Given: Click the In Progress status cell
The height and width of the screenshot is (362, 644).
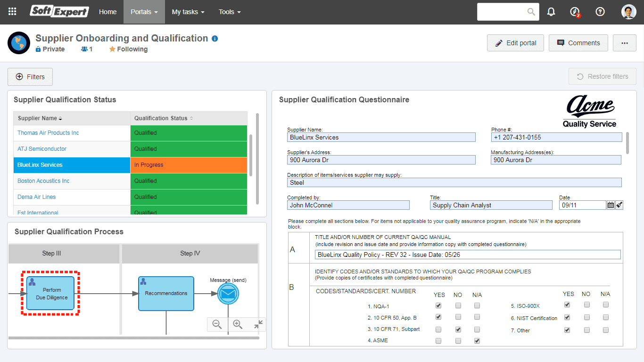Looking at the screenshot, I should coord(189,165).
